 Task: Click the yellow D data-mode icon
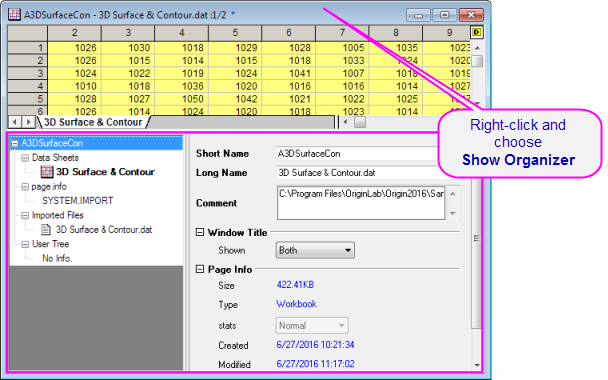(477, 32)
